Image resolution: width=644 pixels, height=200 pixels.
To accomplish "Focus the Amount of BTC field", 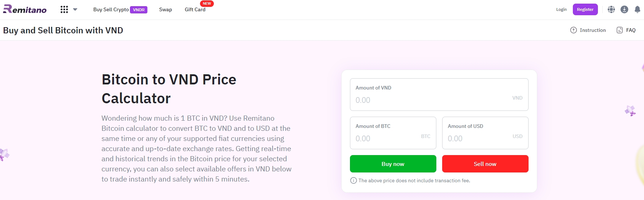I will click(x=393, y=133).
